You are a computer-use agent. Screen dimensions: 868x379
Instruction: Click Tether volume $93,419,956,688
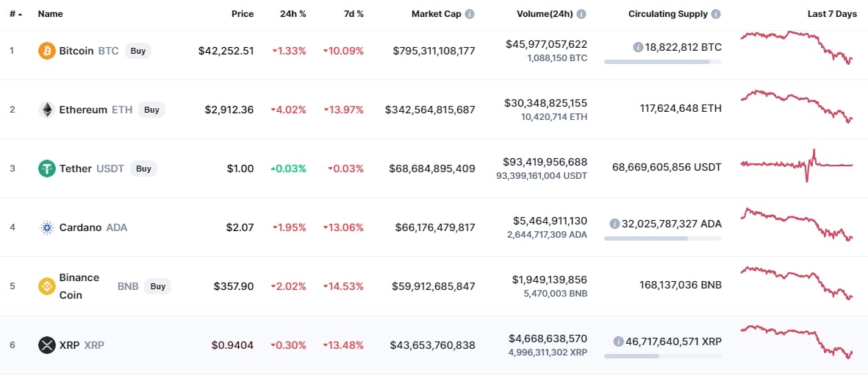pos(545,162)
